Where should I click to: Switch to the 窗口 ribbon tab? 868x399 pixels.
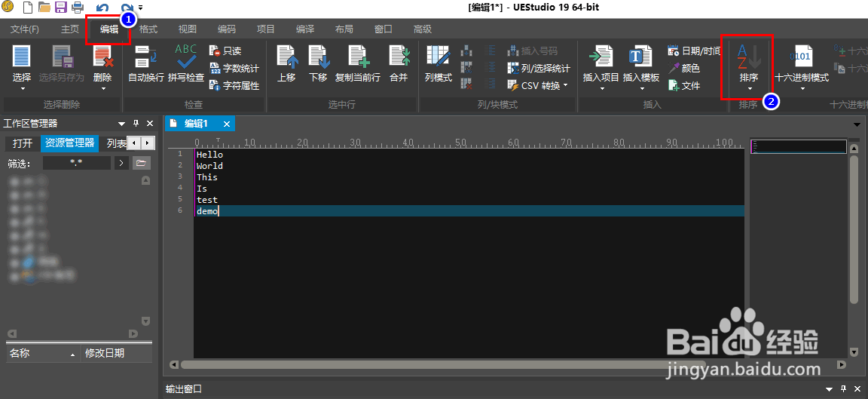(383, 29)
